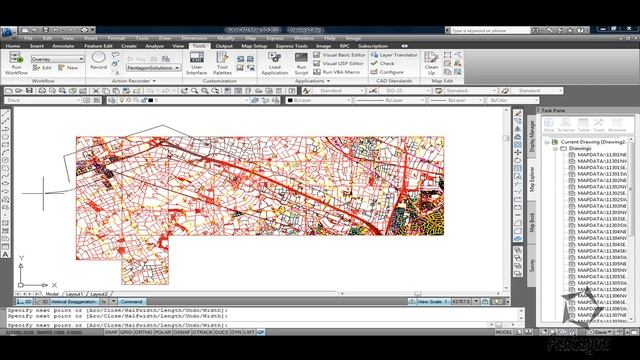Click Configure in the CAD Standards panel
The image size is (640, 360).
tap(387, 72)
